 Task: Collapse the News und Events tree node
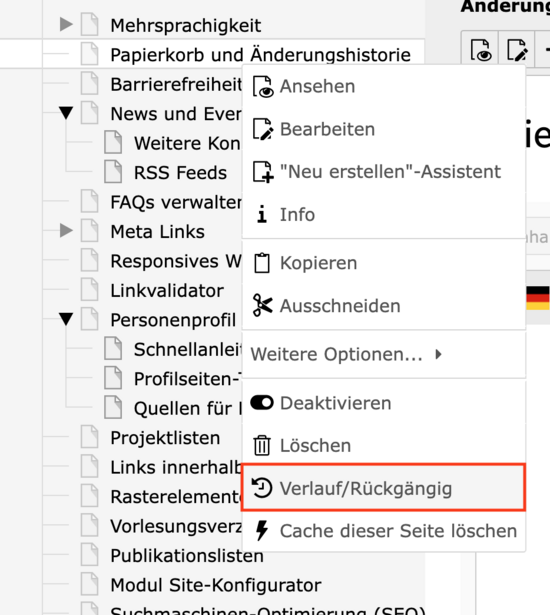pyautogui.click(x=66, y=113)
